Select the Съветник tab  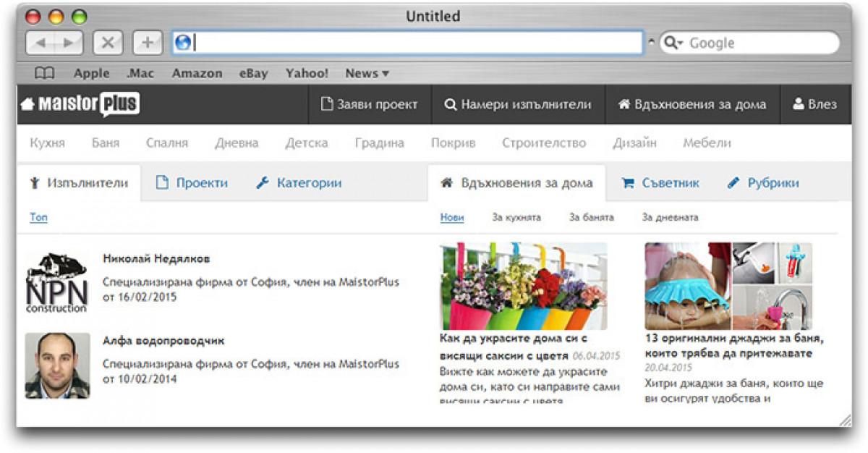[x=660, y=183]
